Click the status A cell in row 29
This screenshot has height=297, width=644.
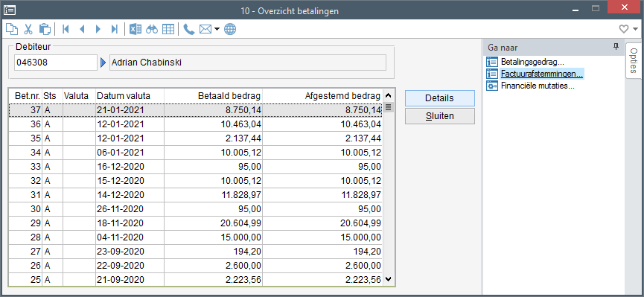(53, 223)
